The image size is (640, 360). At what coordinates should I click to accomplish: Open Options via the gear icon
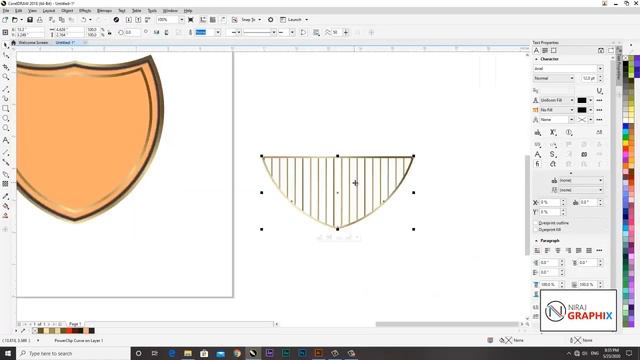(x=271, y=20)
